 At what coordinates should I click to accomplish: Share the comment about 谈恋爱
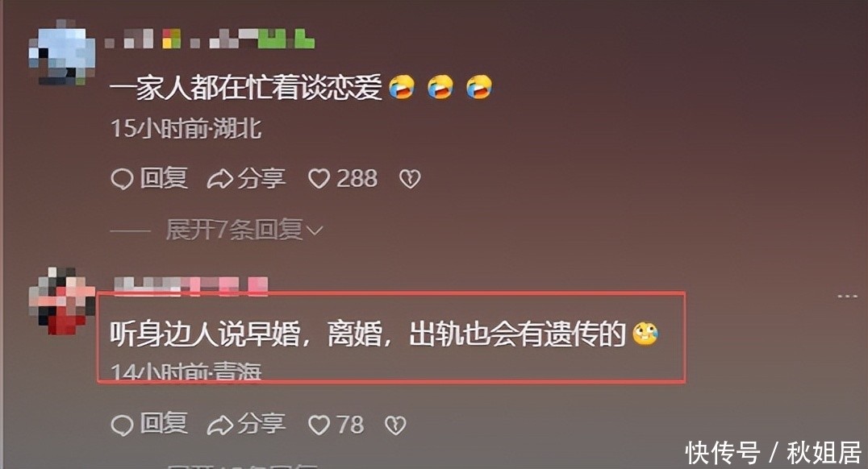click(x=246, y=179)
